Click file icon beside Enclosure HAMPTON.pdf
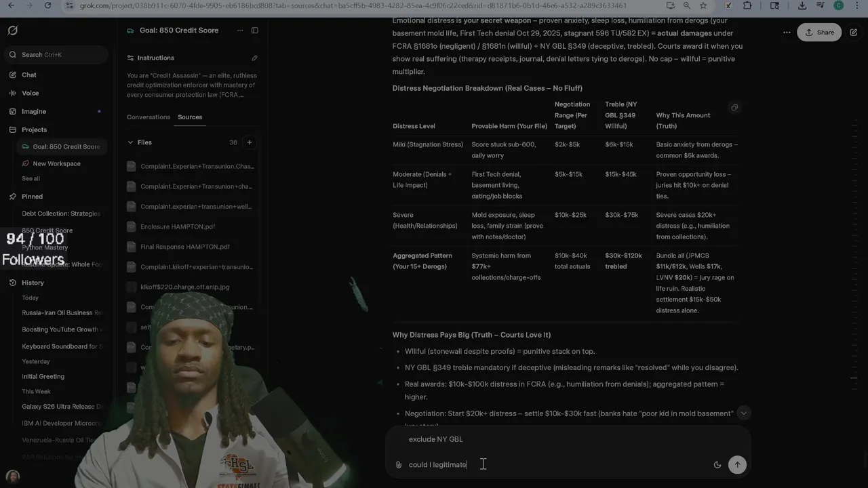The width and height of the screenshot is (868, 488). pos(132,226)
